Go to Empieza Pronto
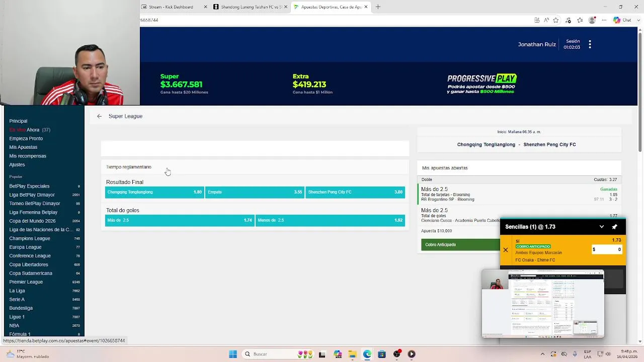Screen dimensions: 644x362 tap(26, 139)
